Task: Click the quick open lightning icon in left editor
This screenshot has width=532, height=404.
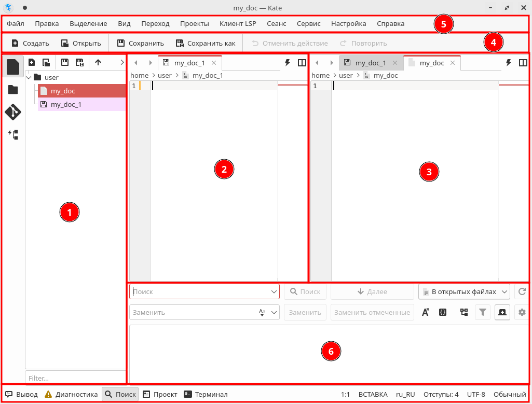Action: pos(287,63)
